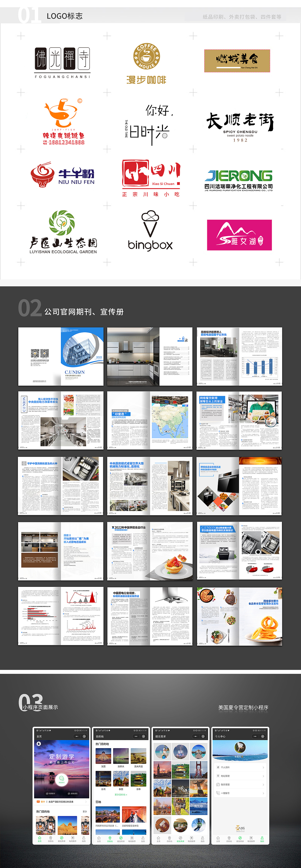
Task: Click the 个人资料 document icon
Action: coord(218,767)
